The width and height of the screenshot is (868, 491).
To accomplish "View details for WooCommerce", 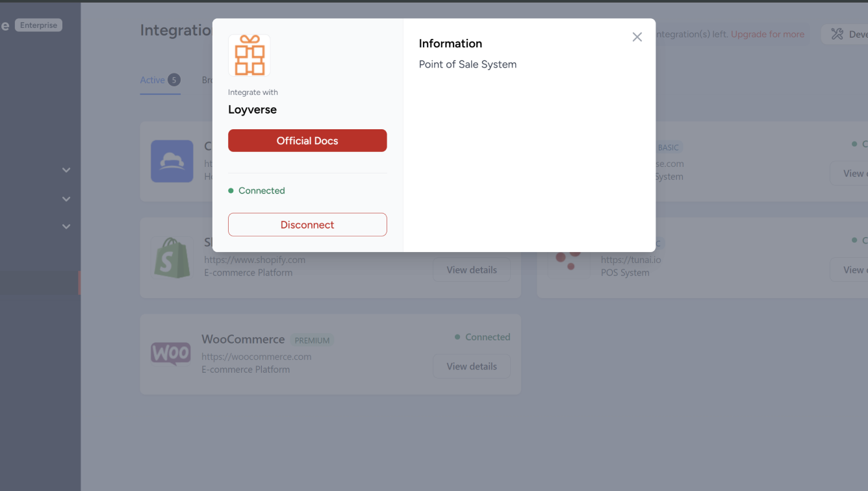I will point(472,366).
